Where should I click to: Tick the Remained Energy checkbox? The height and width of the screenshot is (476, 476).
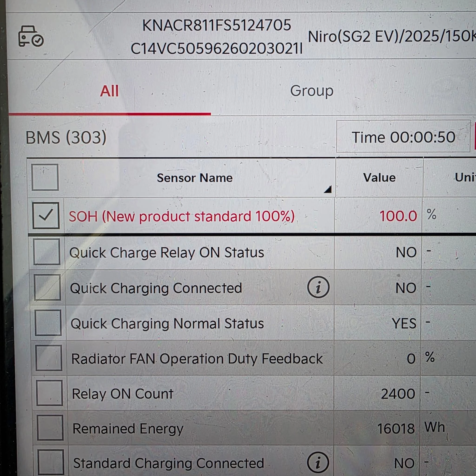click(x=50, y=428)
